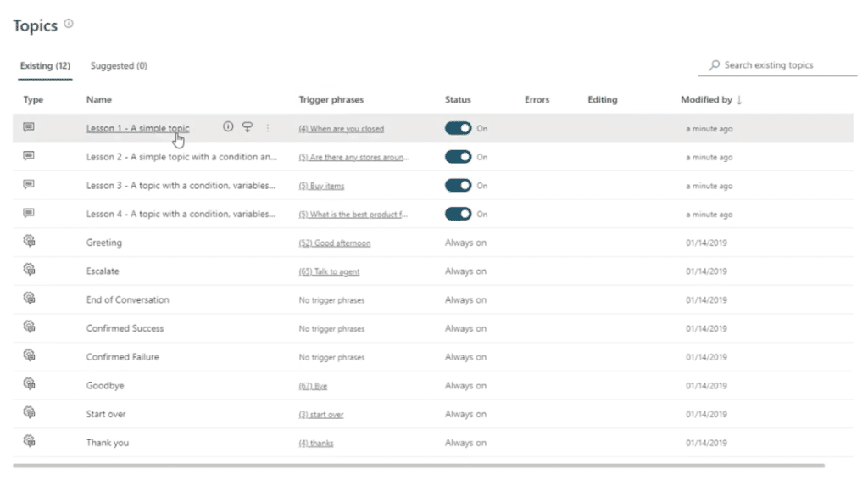Screen dimensions: 868x486
Task: Click the test chat icon in Lesson 1 row
Action: [248, 127]
